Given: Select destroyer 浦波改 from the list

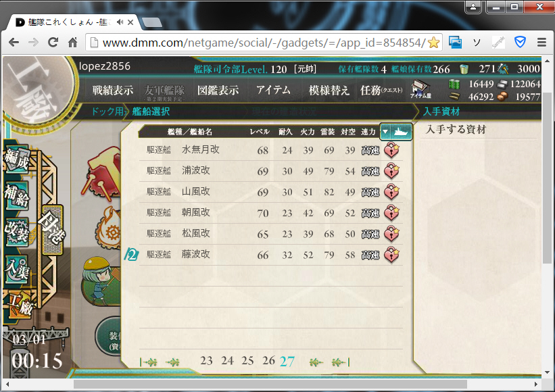Looking at the screenshot, I should tap(271, 171).
